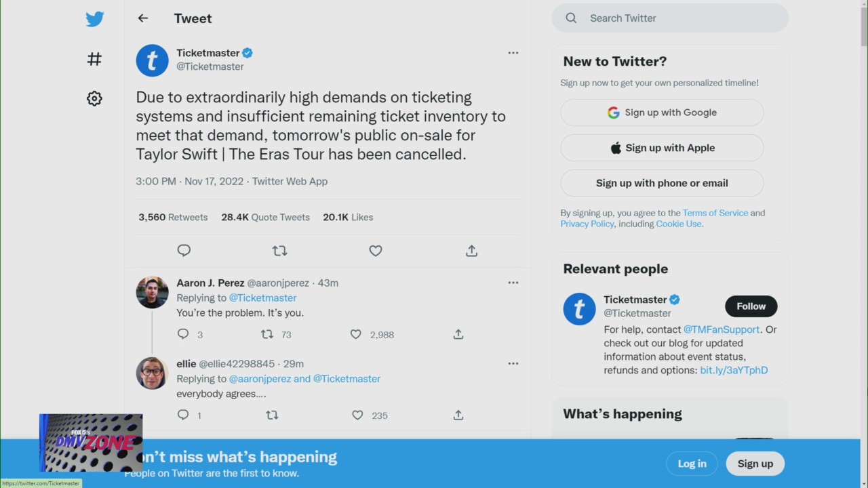
Task: Click the Twitter bird logo
Action: [x=94, y=18]
